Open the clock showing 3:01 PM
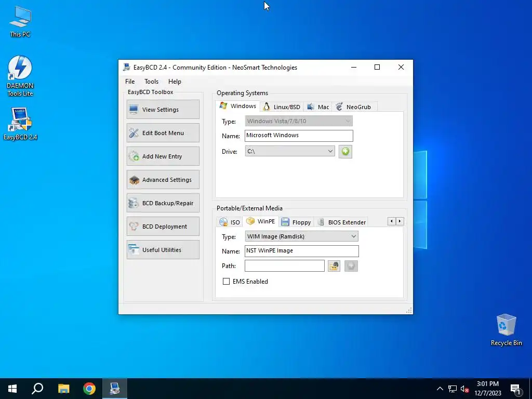Viewport: 532px width, 399px height. coord(487,389)
